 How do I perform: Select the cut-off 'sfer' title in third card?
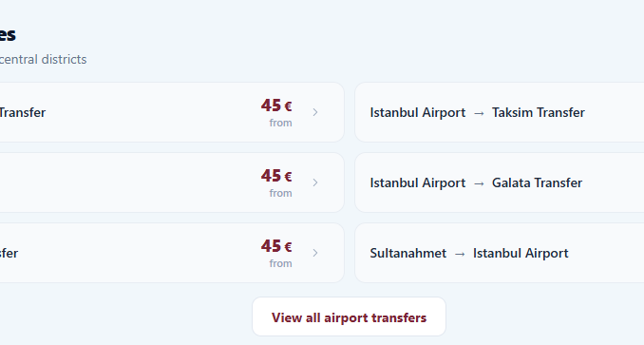point(9,253)
